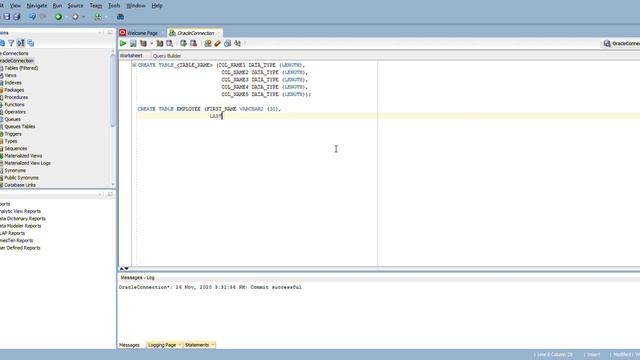Viewport: 640px width, 360px height.
Task: Click the Autotrace icon
Action: coord(160,43)
